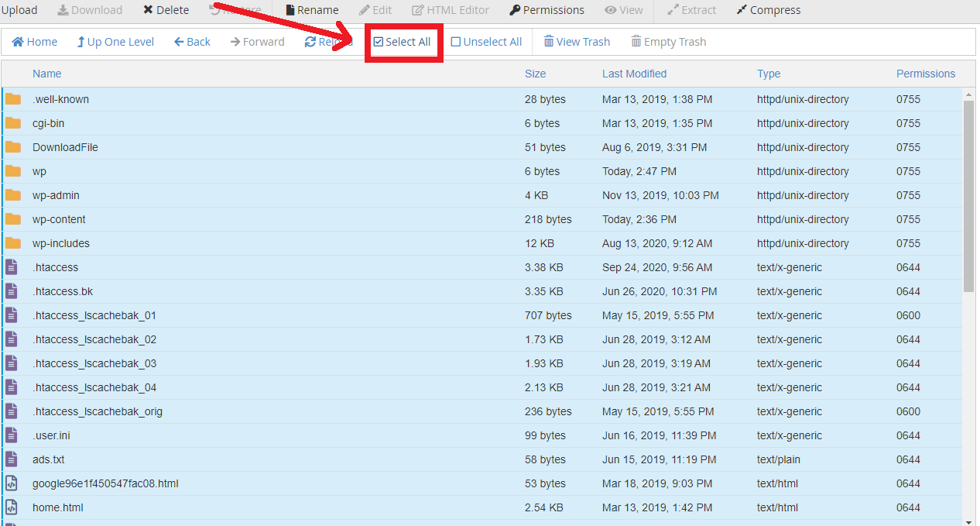Click Unselect All to clear selection
The height and width of the screenshot is (526, 980).
click(485, 41)
